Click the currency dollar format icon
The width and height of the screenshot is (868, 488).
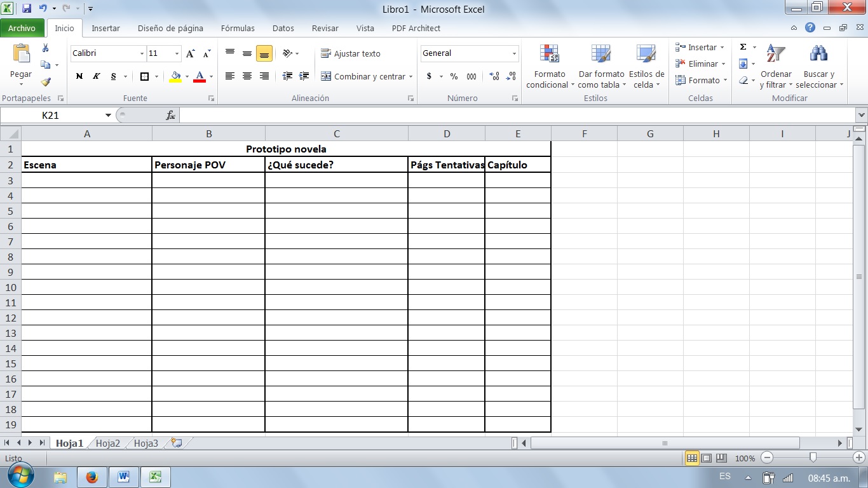(430, 76)
